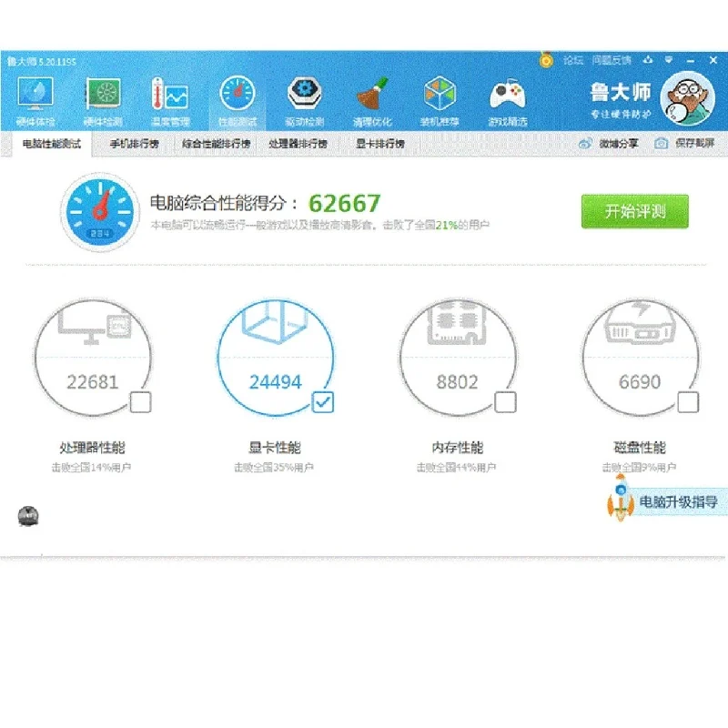
Task: Uncheck the 显卡性能 checkbox
Action: point(323,402)
